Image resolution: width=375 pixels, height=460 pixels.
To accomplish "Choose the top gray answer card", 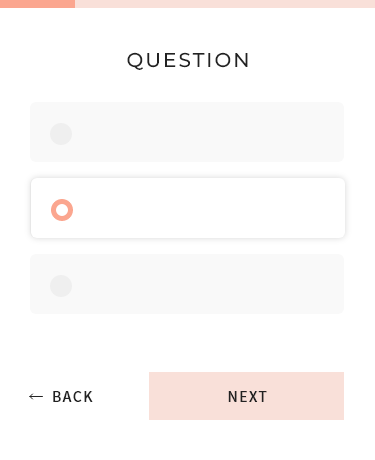I will (187, 132).
